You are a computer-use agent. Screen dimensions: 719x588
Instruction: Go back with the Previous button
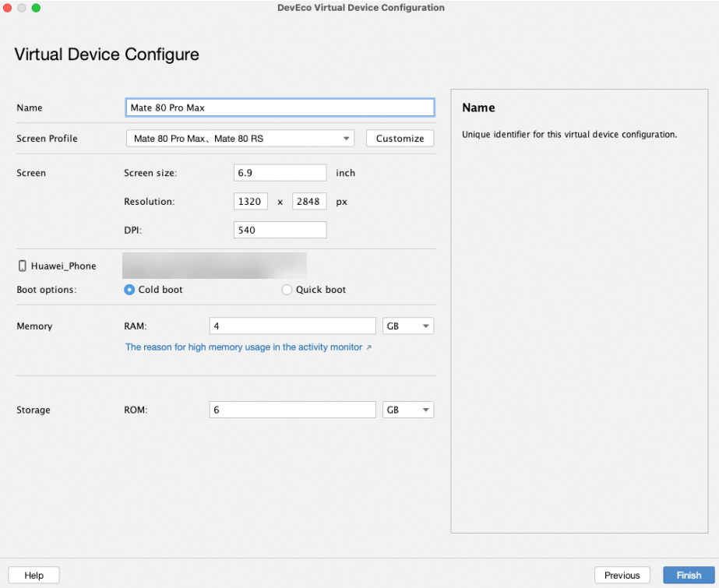point(622,576)
